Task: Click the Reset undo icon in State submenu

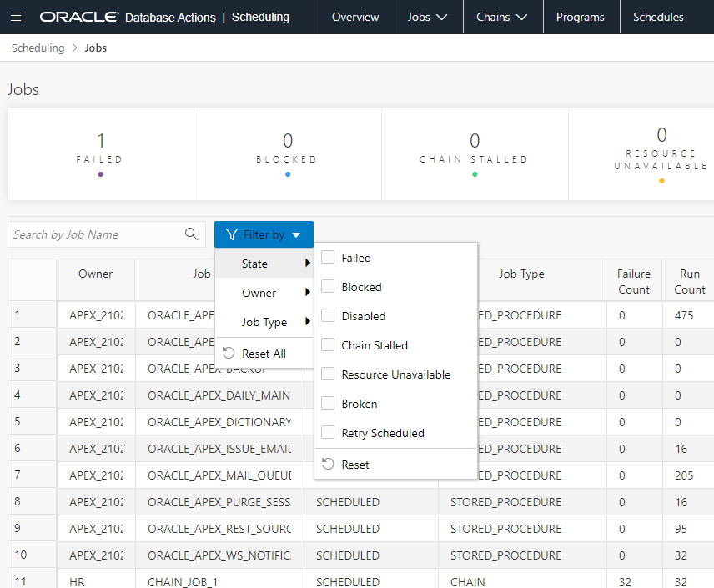Action: point(328,464)
